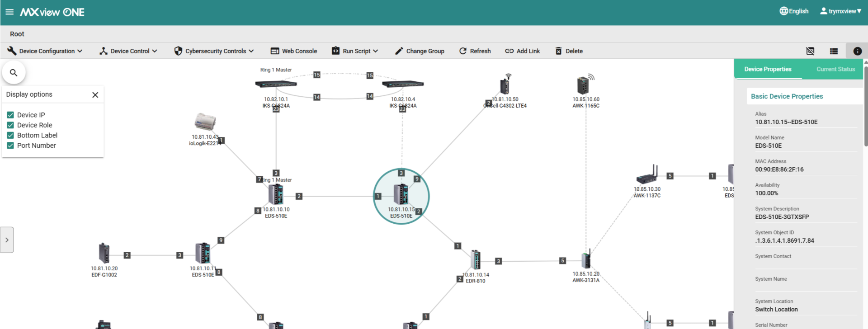Click the Change Group button
Screen dimensions: 868x329
[x=420, y=51]
